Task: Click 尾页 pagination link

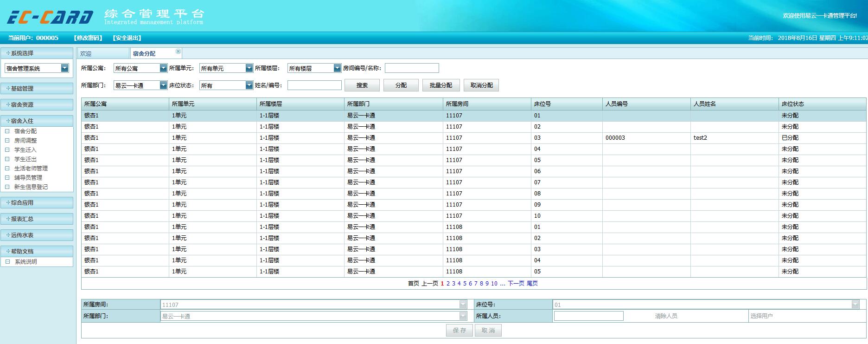Action: [532, 284]
